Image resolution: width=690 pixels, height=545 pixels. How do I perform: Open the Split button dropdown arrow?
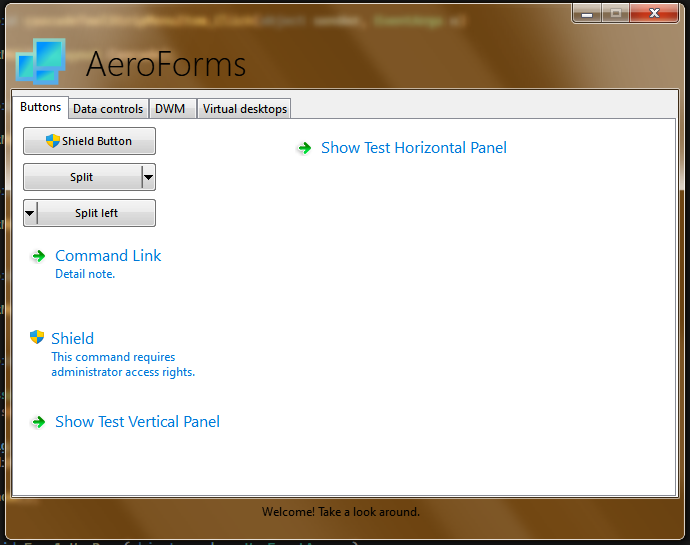(149, 177)
